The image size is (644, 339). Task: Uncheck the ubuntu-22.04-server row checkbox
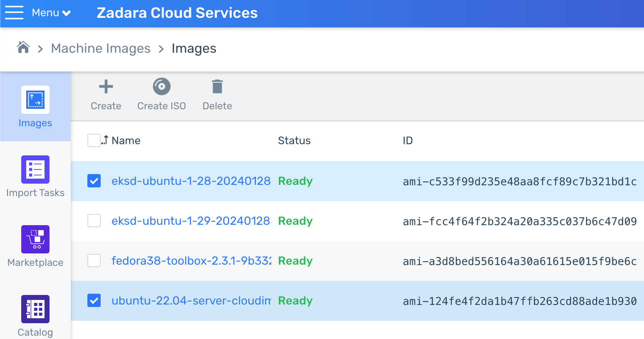click(94, 300)
